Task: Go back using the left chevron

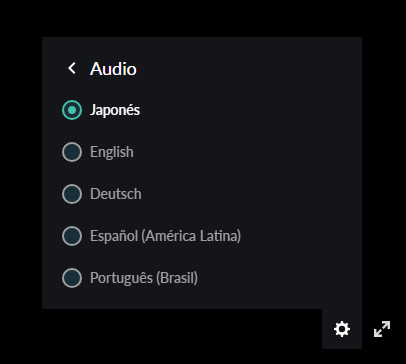Action: pyautogui.click(x=72, y=68)
